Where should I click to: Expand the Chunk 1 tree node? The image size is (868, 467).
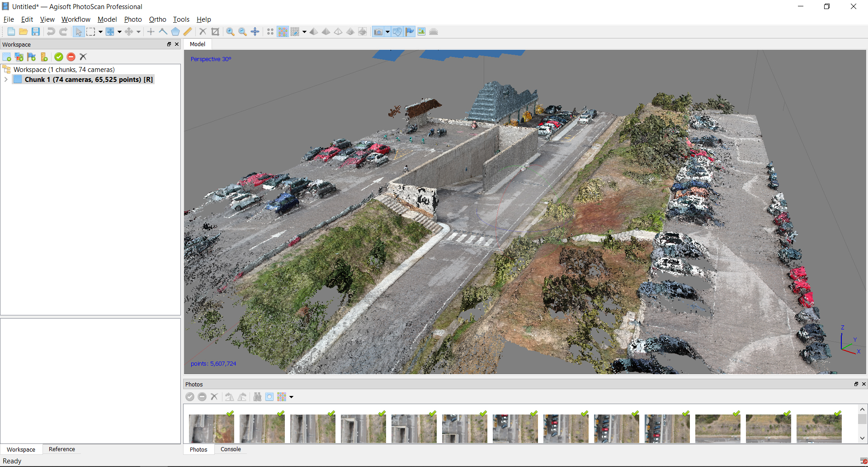[x=6, y=80]
